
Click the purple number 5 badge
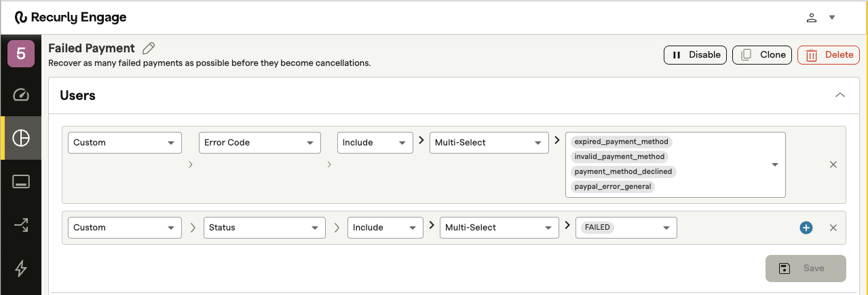coord(21,54)
